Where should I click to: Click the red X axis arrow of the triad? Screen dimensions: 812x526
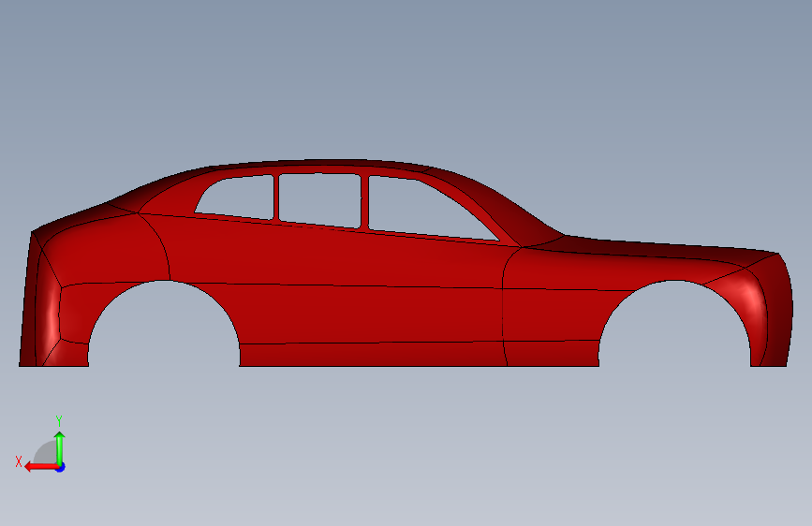point(40,467)
